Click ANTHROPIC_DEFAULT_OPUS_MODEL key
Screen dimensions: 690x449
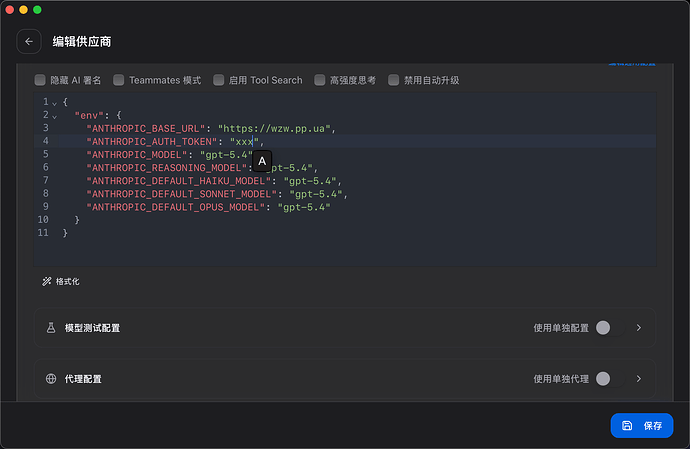[176, 207]
